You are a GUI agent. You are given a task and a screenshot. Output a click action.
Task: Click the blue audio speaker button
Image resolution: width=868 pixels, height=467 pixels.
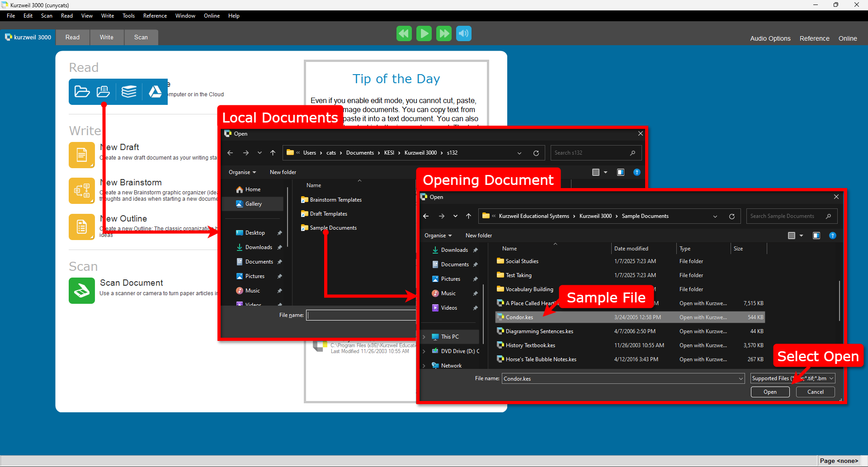point(464,33)
